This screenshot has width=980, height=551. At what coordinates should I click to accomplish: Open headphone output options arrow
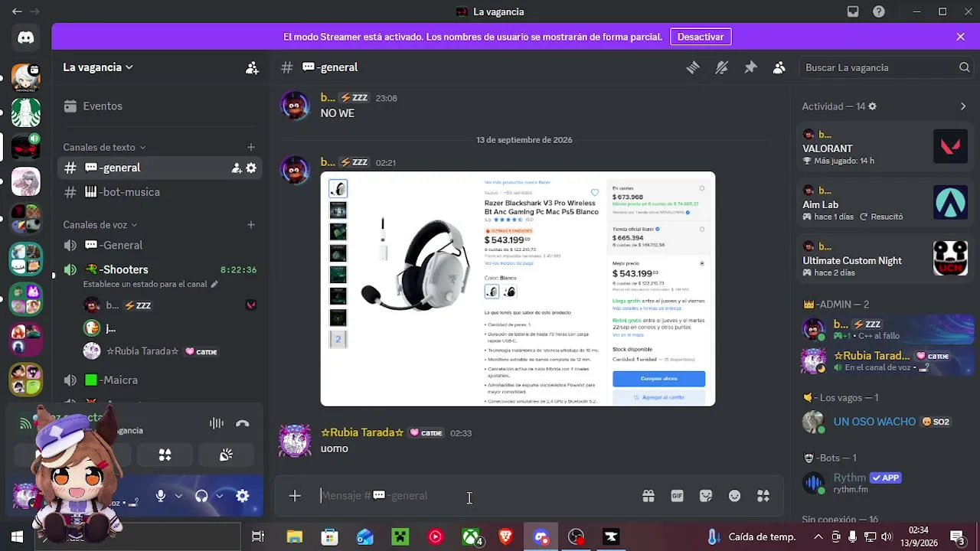(x=219, y=496)
